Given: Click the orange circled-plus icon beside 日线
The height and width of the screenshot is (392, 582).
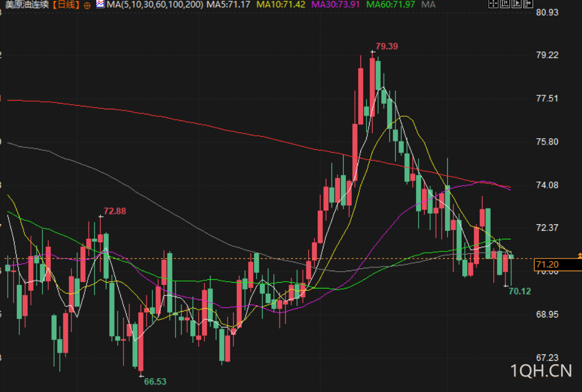Looking at the screenshot, I should (x=87, y=5).
